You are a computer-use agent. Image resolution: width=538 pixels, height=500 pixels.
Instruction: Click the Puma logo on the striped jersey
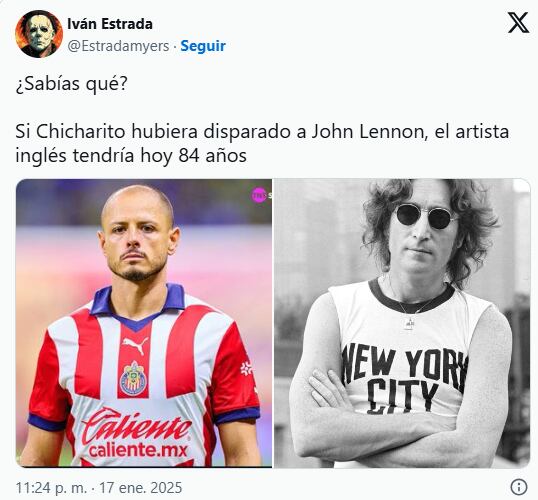(x=135, y=345)
